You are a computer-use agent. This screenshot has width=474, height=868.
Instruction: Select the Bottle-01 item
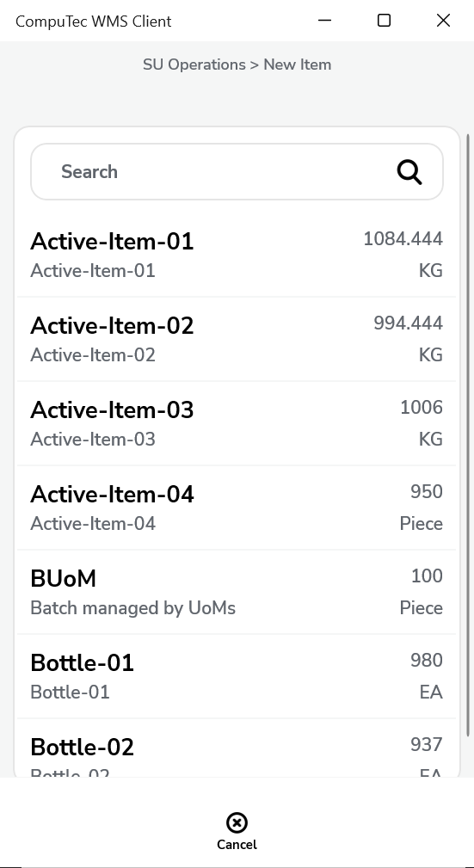[x=237, y=676]
